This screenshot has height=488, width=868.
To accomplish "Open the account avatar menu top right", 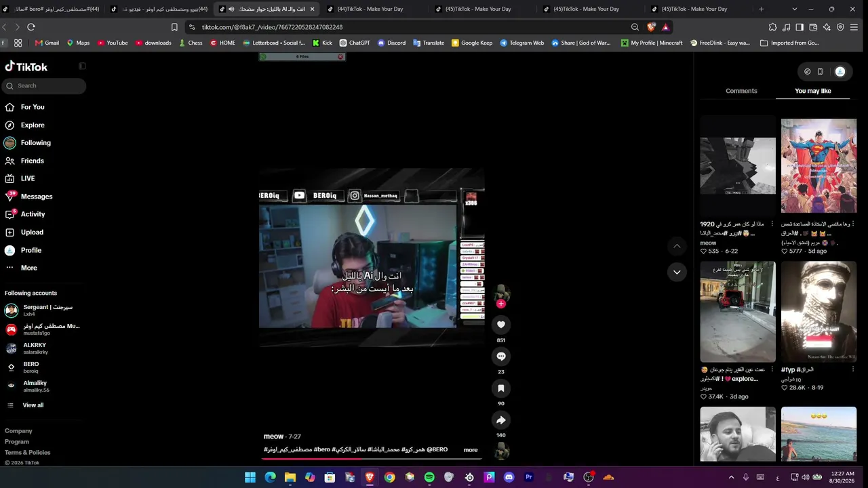I will pos(840,71).
